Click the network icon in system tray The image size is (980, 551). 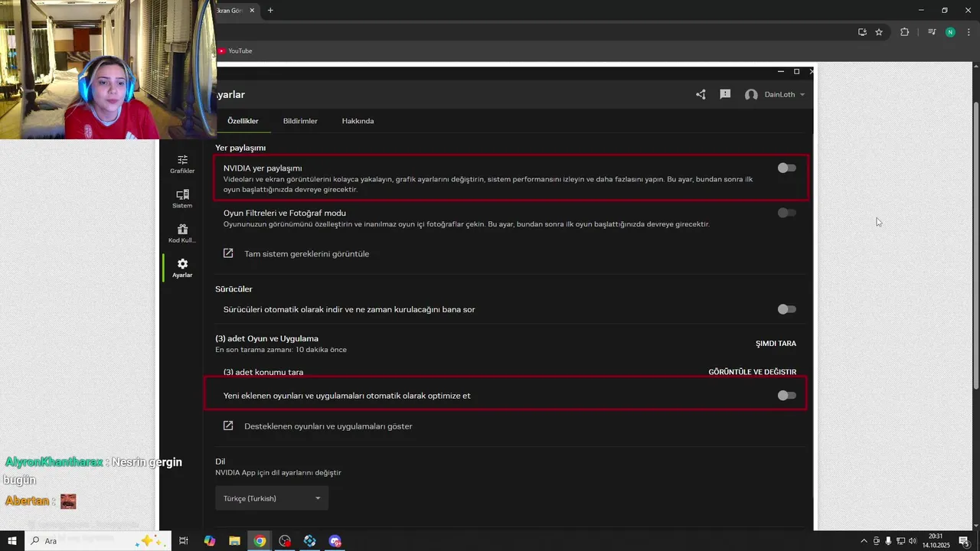901,541
